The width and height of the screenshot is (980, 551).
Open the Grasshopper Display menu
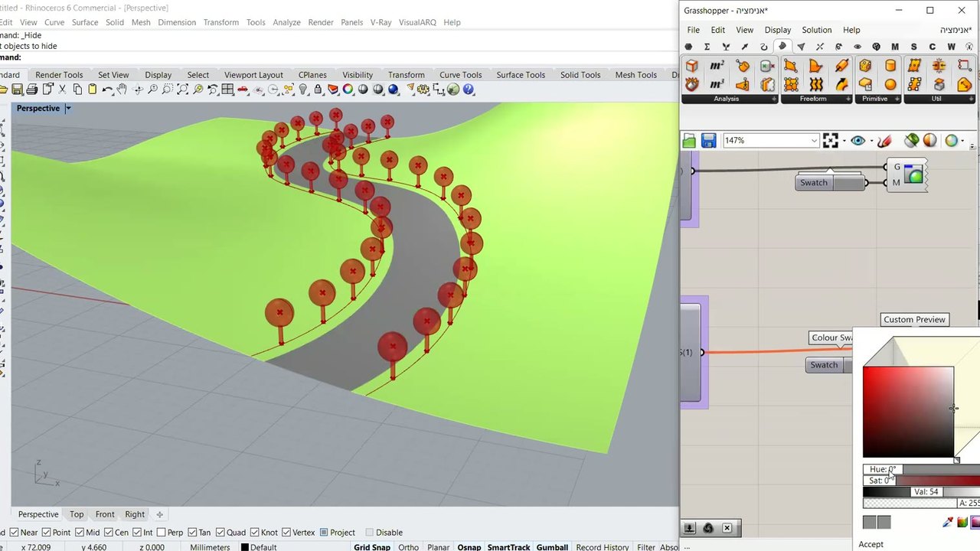(777, 30)
